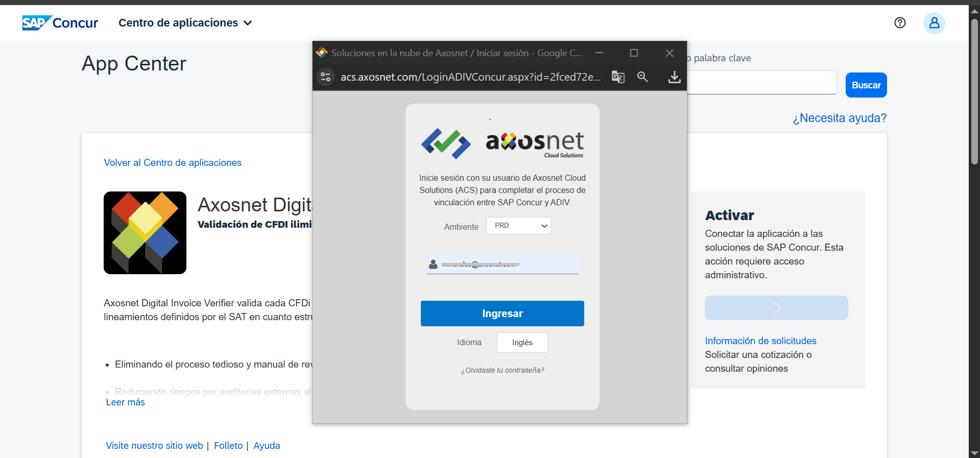Image resolution: width=980 pixels, height=458 pixels.
Task: Open the user profile icon
Action: coord(934,23)
